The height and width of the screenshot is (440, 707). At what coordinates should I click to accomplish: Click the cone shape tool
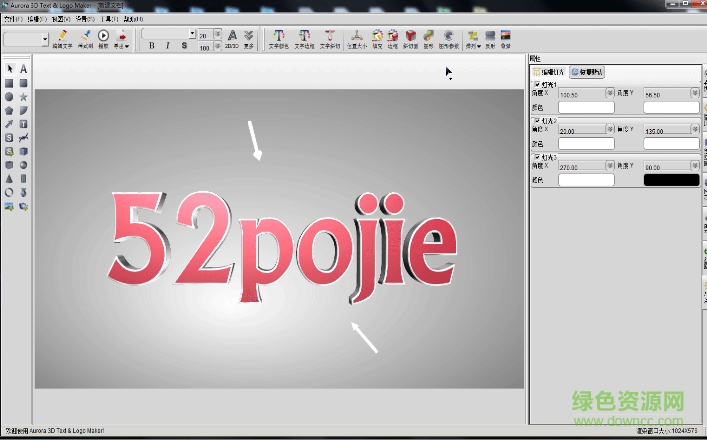pyautogui.click(x=9, y=178)
